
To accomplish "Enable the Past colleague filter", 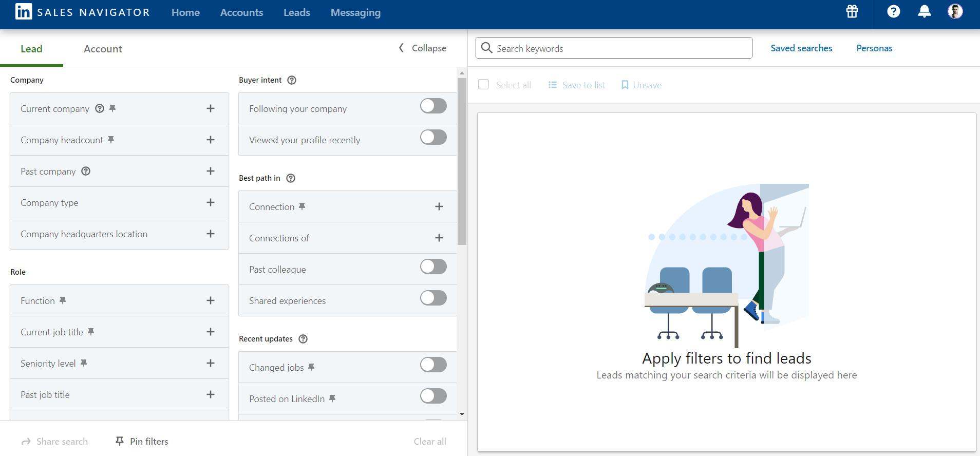I will point(434,267).
